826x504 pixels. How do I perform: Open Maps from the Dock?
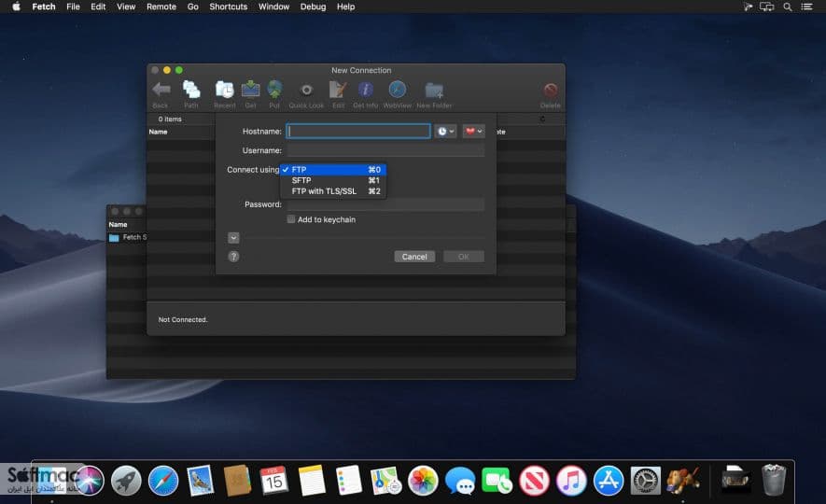click(386, 481)
